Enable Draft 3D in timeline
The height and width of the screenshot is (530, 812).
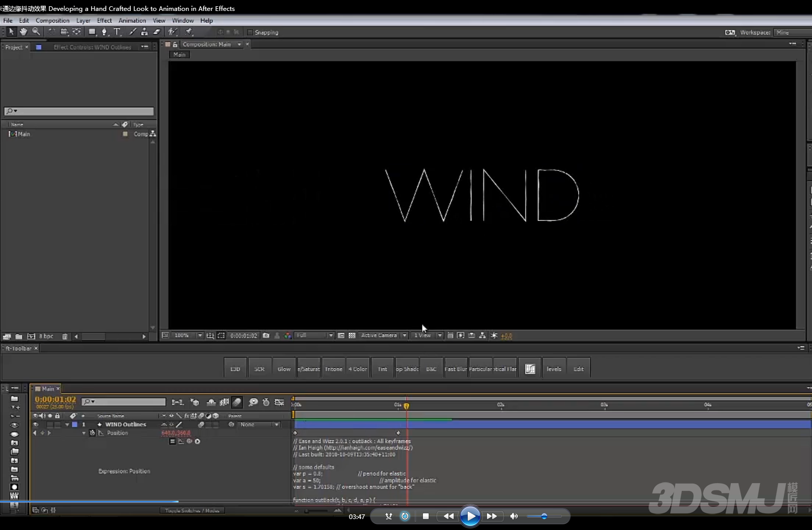(195, 402)
